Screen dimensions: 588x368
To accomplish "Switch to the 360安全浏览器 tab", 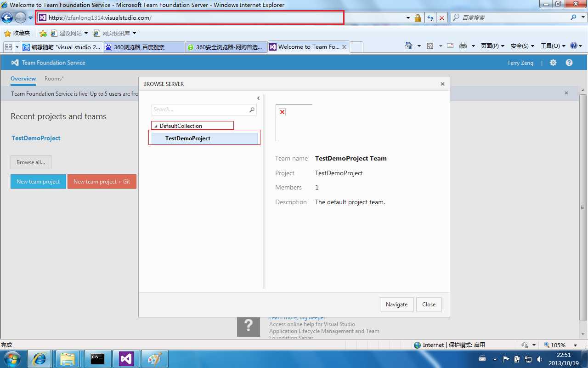I will pos(226,47).
